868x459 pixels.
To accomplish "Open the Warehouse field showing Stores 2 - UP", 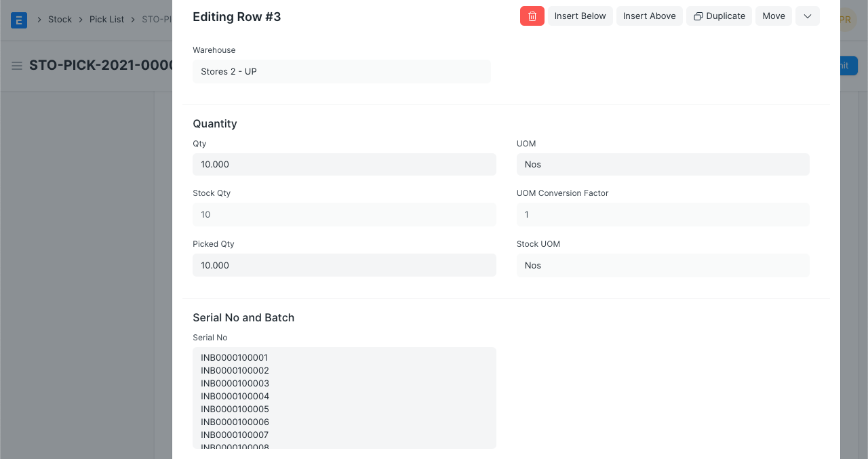I will [341, 72].
